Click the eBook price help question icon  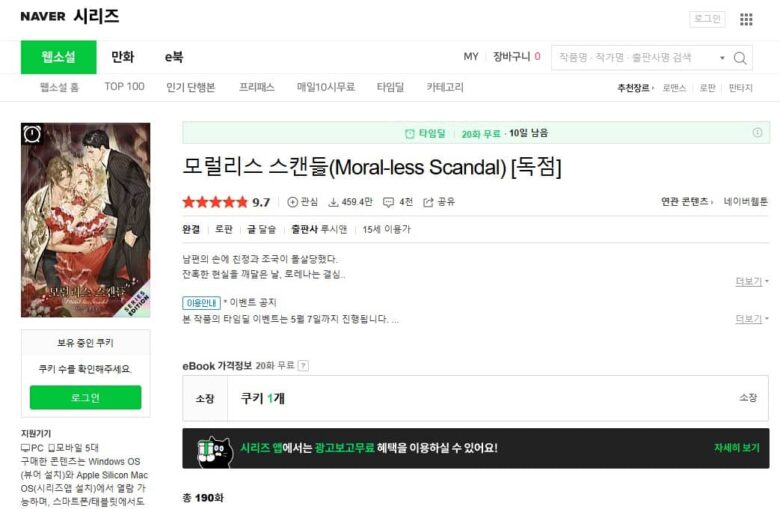[303, 366]
